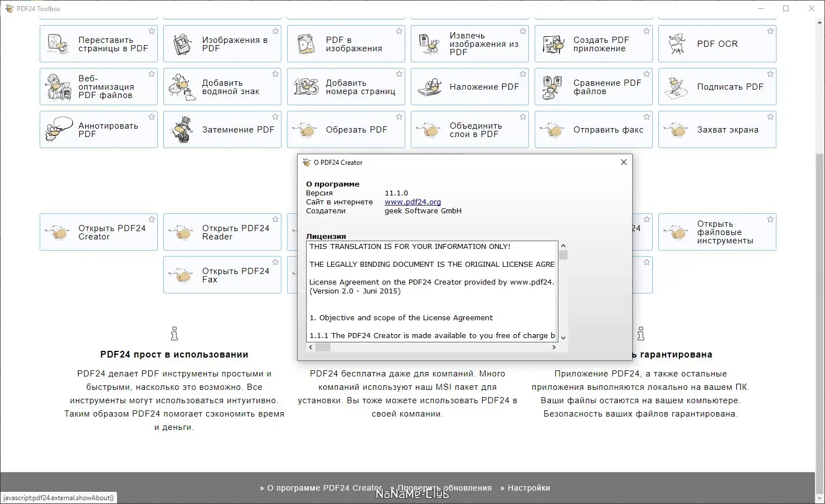Click the license line '1. Objective and scope'
Image resolution: width=825 pixels, height=504 pixels.
click(401, 317)
